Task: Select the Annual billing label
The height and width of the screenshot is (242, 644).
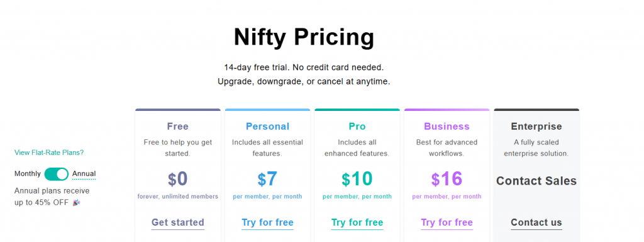Action: coord(84,174)
